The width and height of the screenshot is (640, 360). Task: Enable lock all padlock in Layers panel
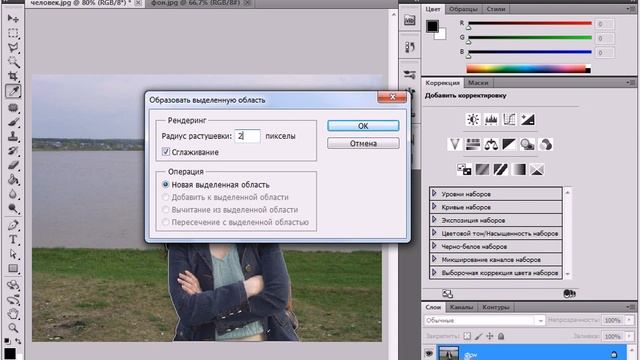(501, 336)
